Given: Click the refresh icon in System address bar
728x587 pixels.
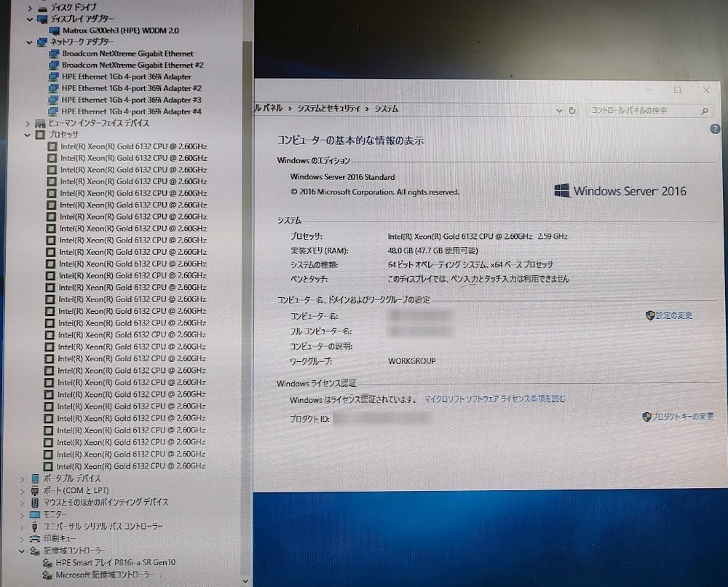Looking at the screenshot, I should (572, 111).
